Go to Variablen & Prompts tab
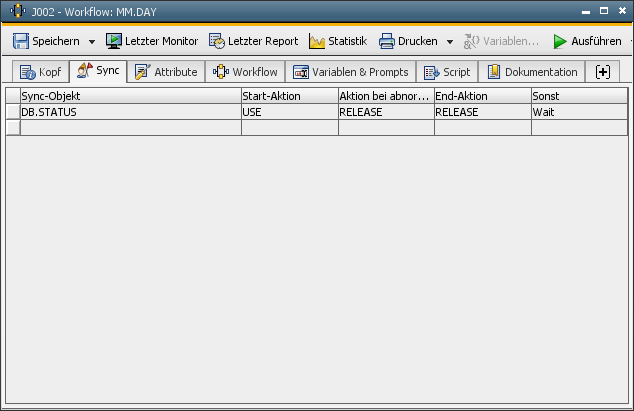This screenshot has width=634, height=411. coord(350,72)
